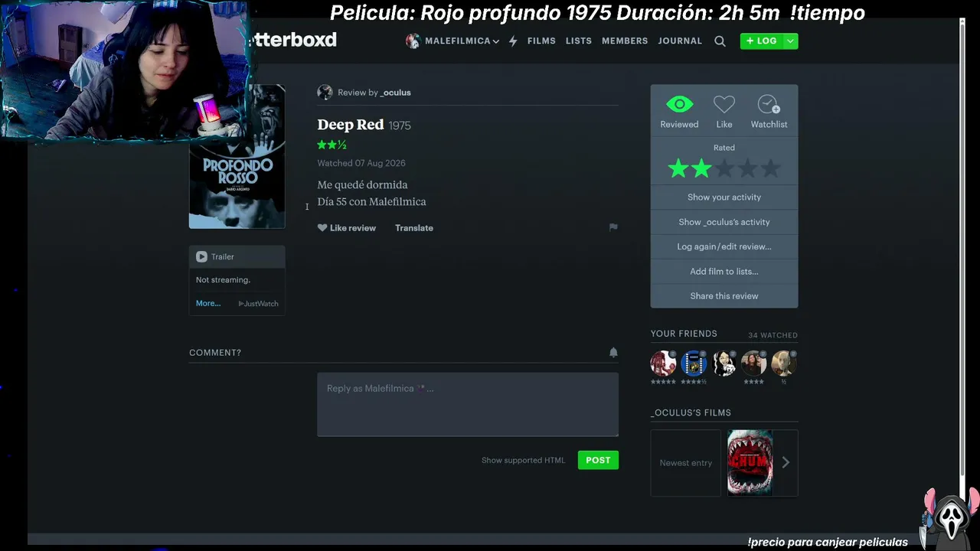This screenshot has height=551, width=980.
Task: Open the LISTS menu item
Action: click(579, 41)
